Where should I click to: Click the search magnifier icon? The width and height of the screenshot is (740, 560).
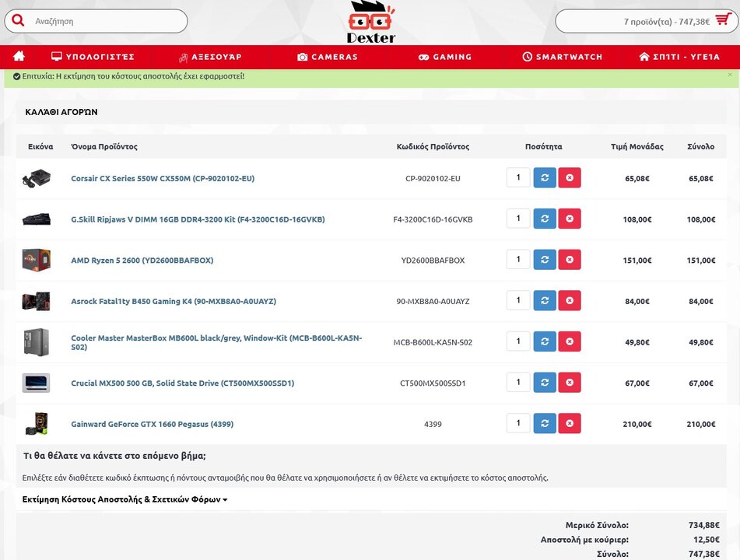point(18,21)
